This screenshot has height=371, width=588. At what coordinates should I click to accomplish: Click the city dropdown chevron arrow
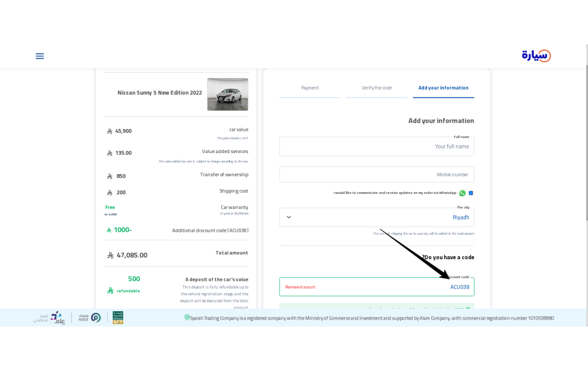(289, 217)
